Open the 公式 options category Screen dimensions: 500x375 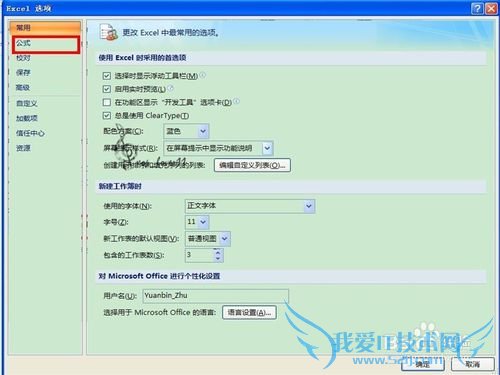46,44
